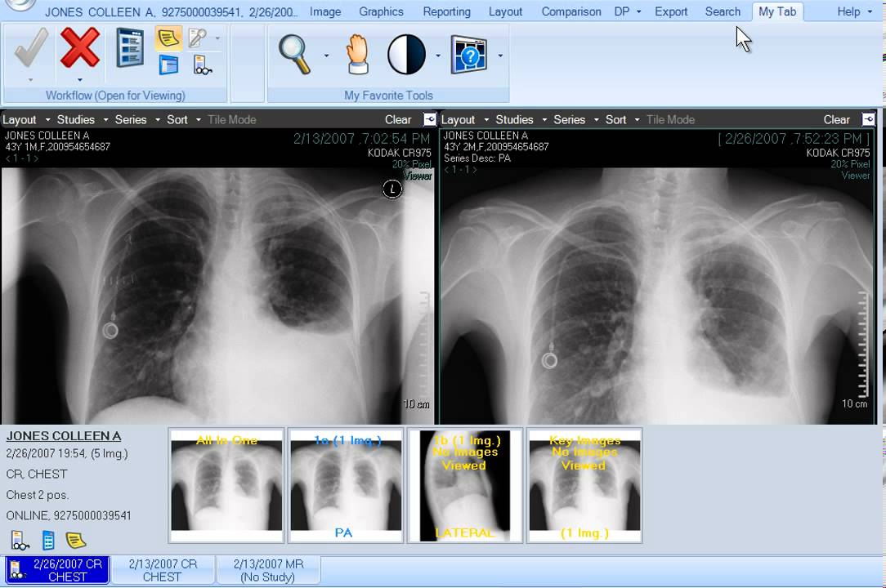Open the Layout dropdown in right viewer pane
This screenshot has height=588, width=886.
(x=465, y=120)
